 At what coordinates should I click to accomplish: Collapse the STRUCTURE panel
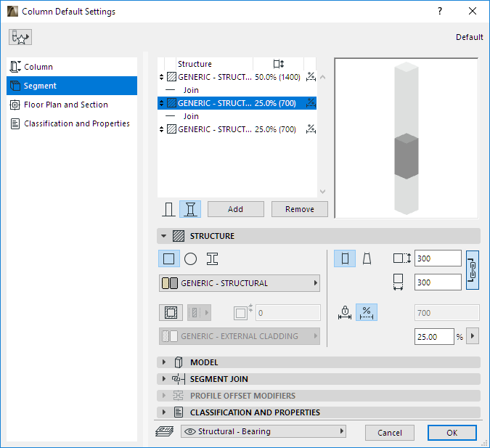(x=164, y=236)
